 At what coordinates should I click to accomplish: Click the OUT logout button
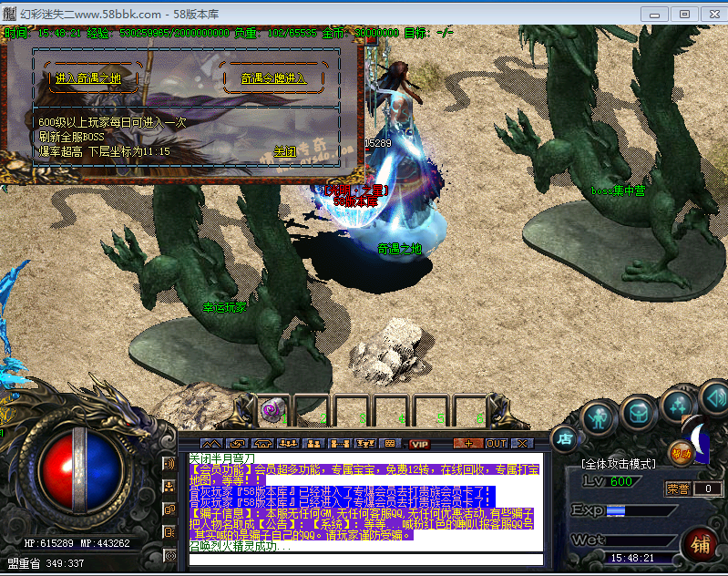(x=497, y=444)
